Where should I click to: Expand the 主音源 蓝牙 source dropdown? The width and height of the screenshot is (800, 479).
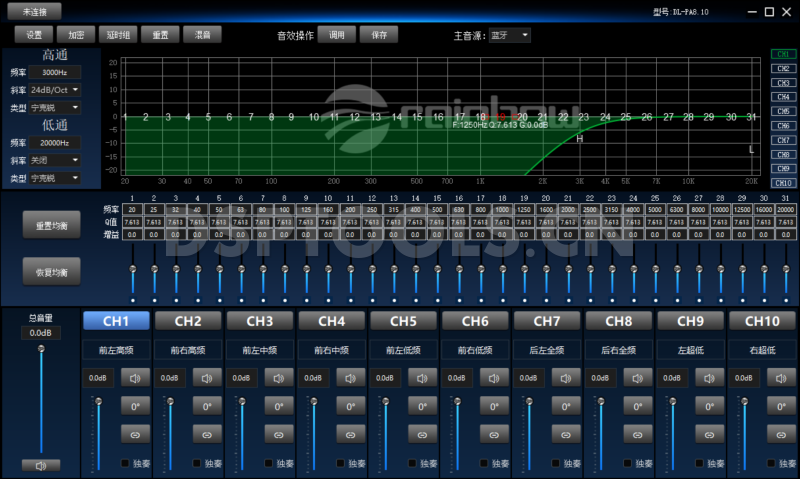click(x=510, y=35)
